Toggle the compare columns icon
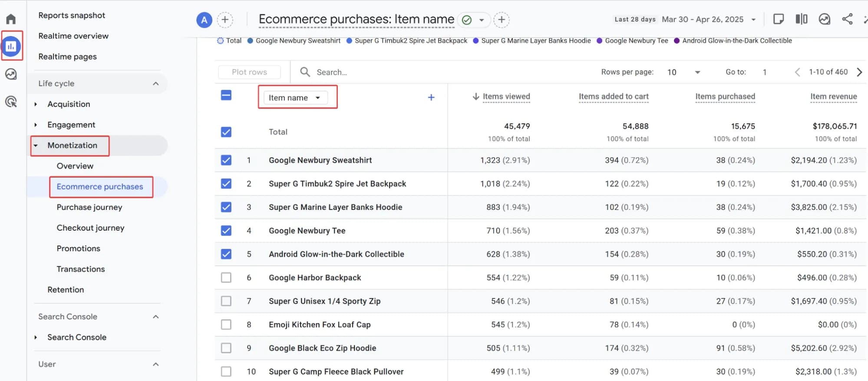This screenshot has height=381, width=868. pos(802,19)
